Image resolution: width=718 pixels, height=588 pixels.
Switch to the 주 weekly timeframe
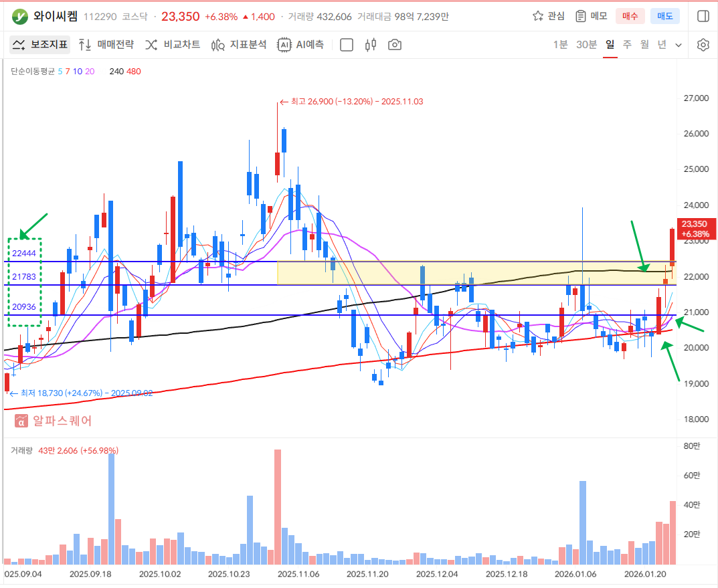tap(627, 45)
